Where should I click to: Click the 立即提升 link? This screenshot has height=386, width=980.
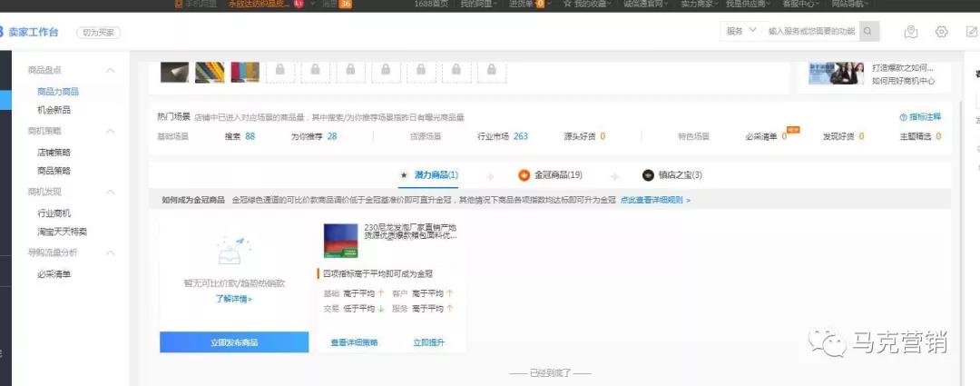click(428, 342)
